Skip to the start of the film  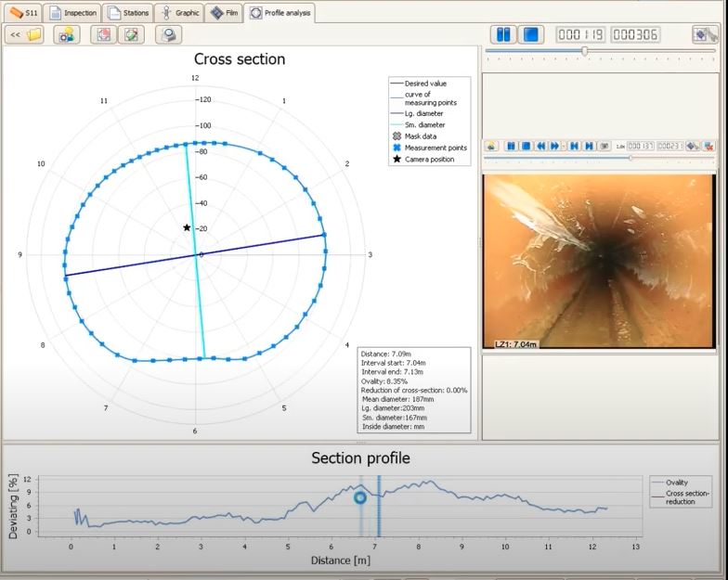coord(574,146)
